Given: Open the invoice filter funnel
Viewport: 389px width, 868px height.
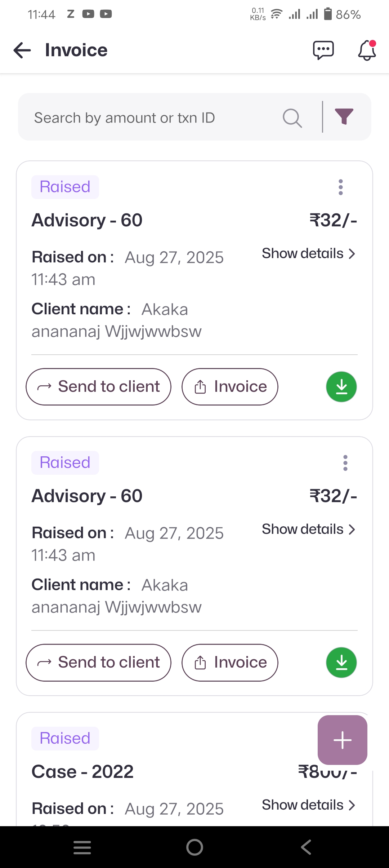Looking at the screenshot, I should pos(344,117).
